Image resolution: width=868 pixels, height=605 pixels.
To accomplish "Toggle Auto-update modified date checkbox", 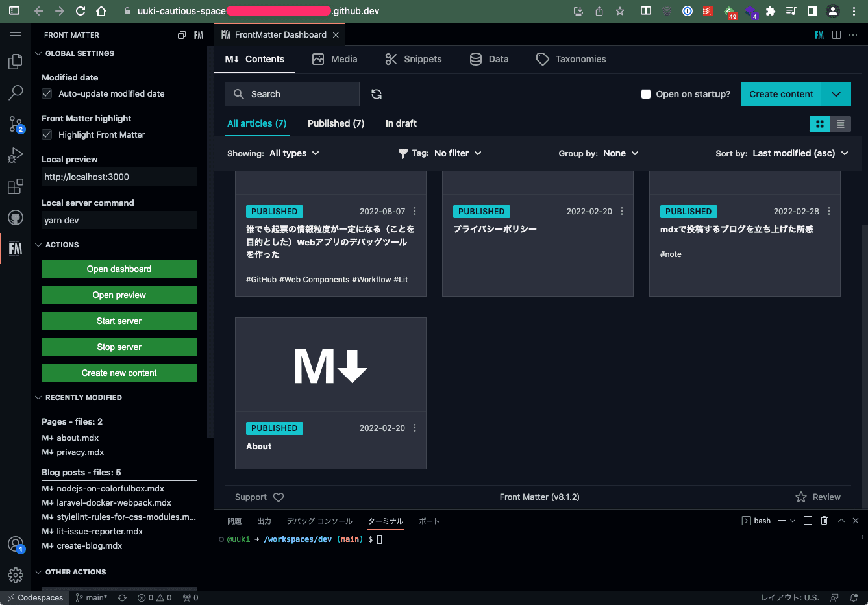I will [47, 93].
